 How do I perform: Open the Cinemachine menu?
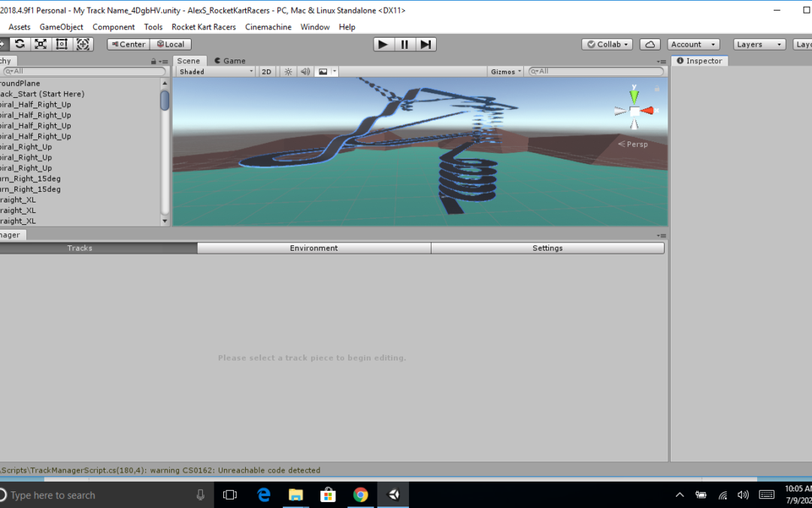pos(268,27)
